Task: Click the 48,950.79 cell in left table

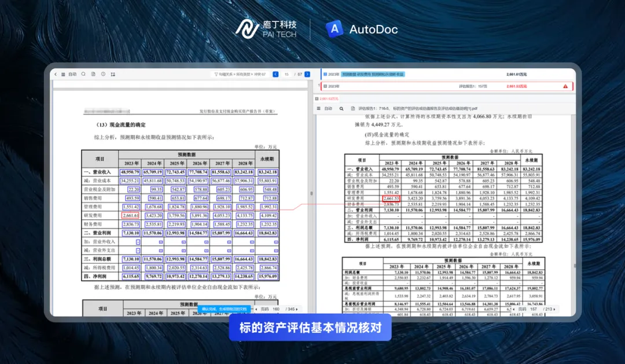Action: 130,172
